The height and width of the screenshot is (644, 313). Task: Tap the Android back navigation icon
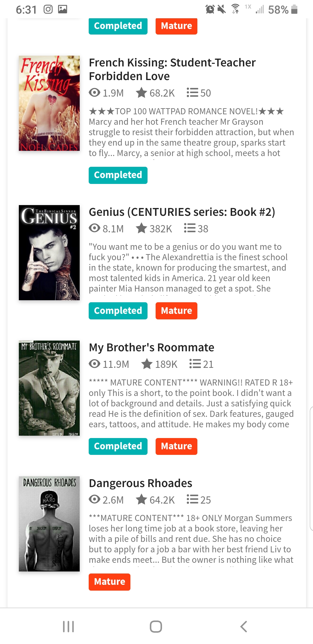[243, 627]
